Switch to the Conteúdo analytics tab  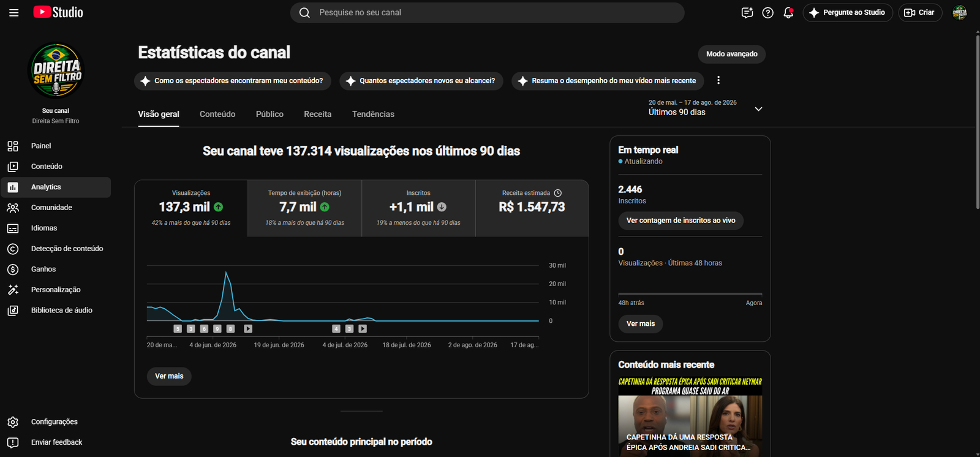(x=217, y=114)
